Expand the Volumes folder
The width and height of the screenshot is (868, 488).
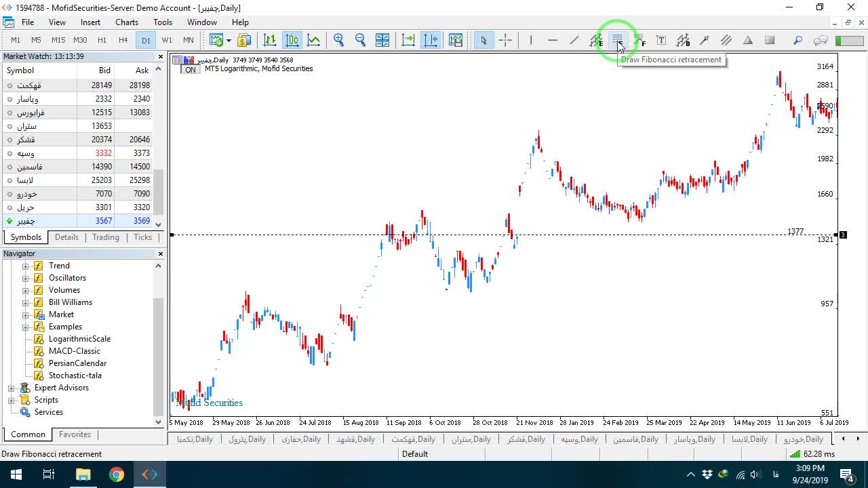[26, 290]
